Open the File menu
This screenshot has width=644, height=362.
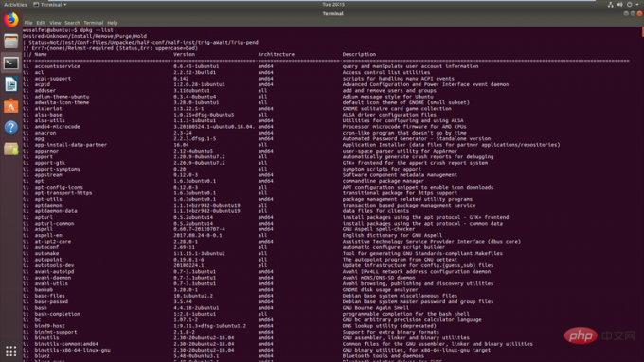[27, 23]
